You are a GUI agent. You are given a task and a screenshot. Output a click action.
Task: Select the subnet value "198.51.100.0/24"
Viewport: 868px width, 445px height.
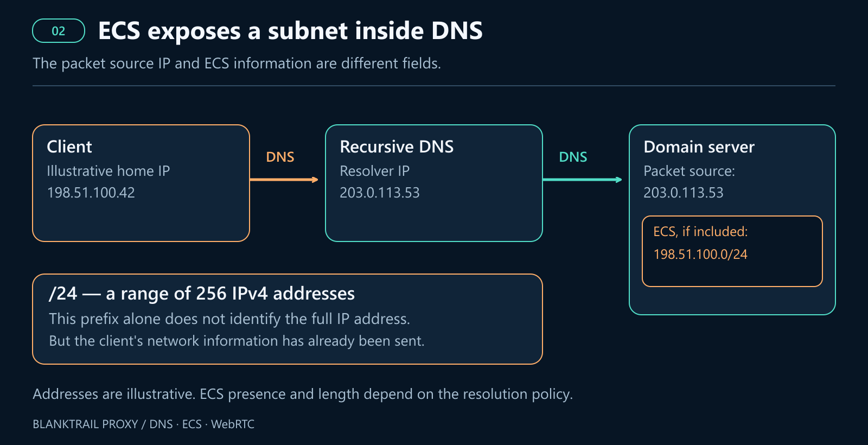[x=700, y=254]
